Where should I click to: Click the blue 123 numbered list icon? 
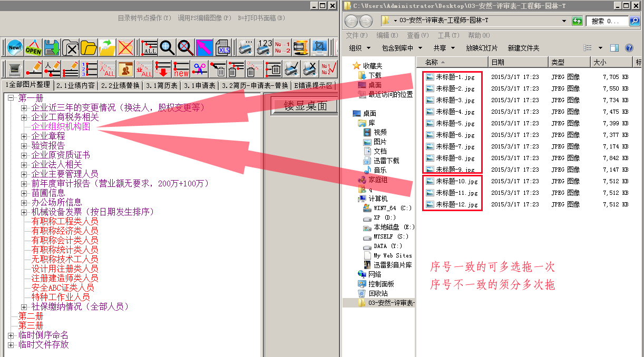tap(89, 68)
